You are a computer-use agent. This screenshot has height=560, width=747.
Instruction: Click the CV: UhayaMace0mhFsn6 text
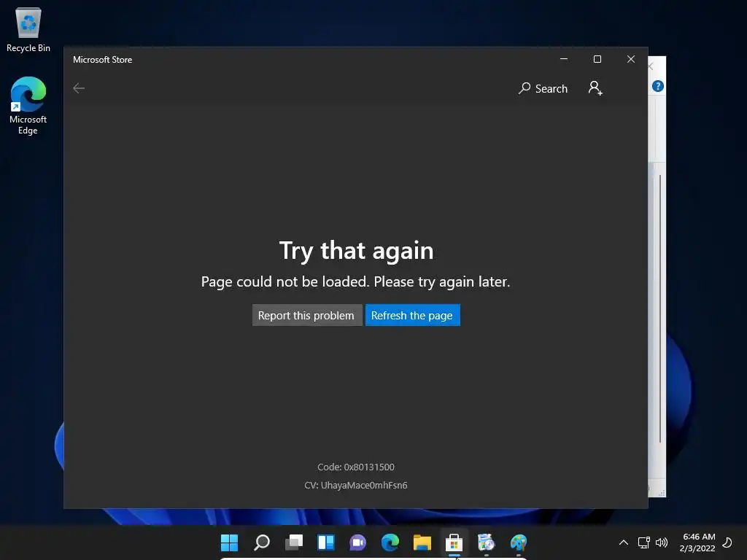tap(356, 485)
